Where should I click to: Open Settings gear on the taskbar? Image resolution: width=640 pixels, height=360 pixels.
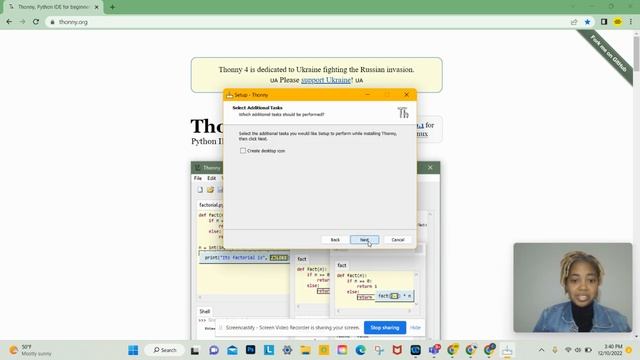(287, 350)
